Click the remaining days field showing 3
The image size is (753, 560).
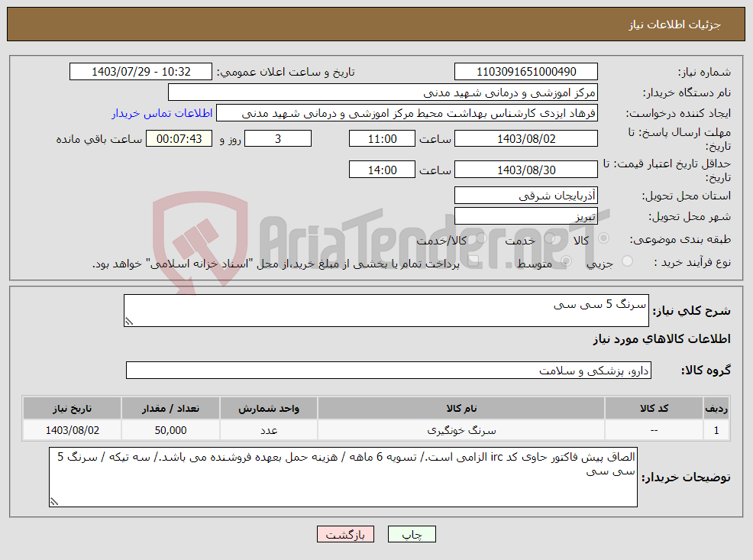pyautogui.click(x=278, y=139)
